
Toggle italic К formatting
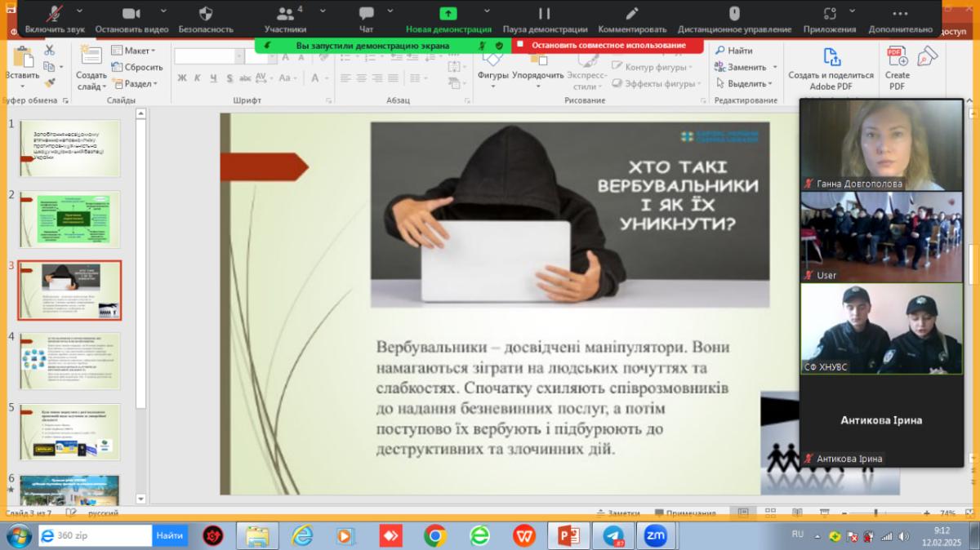pyautogui.click(x=198, y=78)
